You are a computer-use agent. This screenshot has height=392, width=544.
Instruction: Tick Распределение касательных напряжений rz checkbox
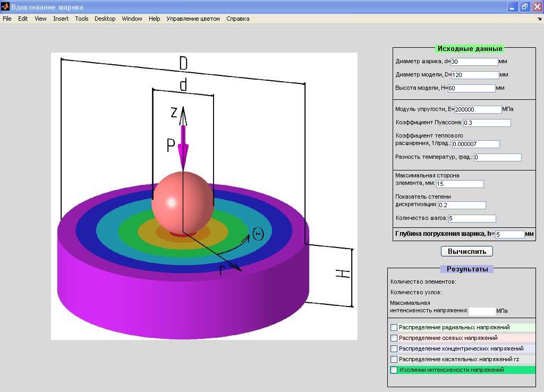(394, 360)
